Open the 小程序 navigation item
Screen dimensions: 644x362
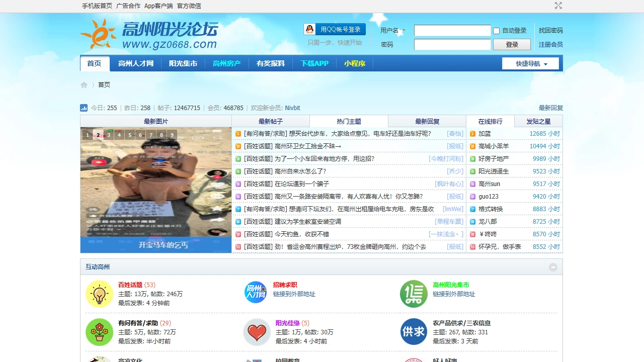(355, 63)
